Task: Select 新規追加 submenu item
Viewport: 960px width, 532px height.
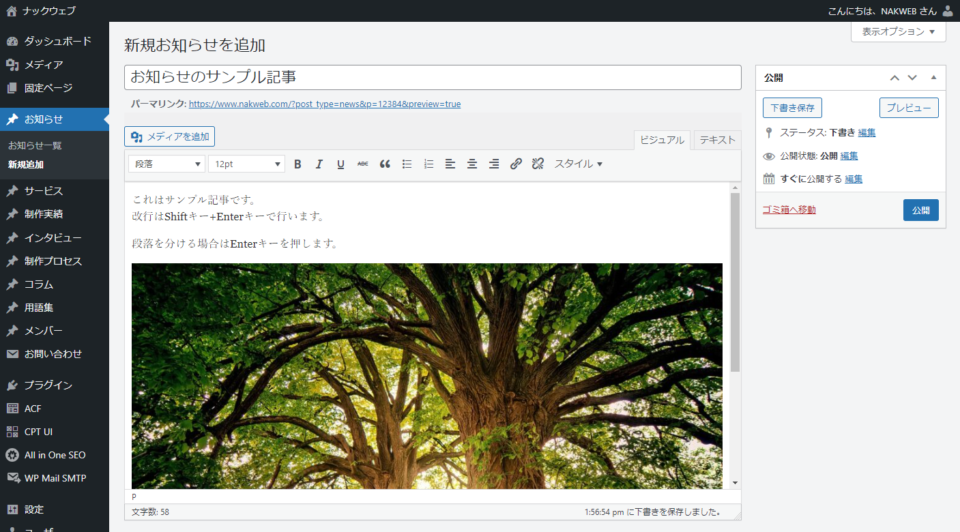Action: point(26,165)
